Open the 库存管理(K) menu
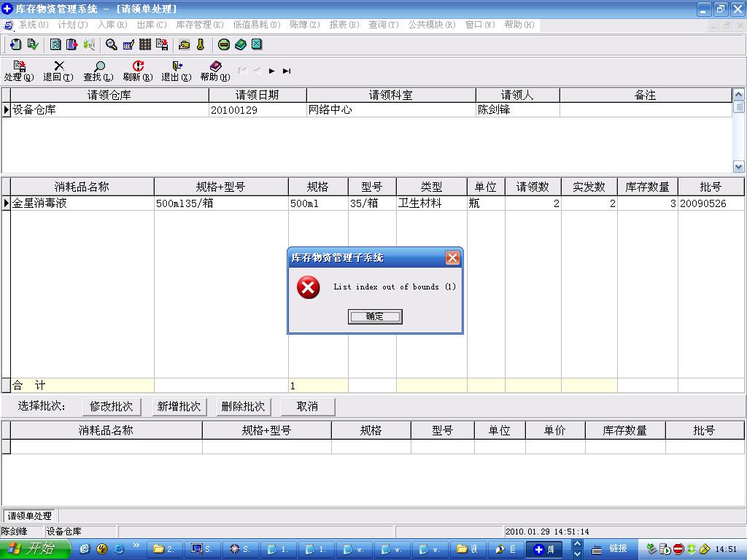 click(x=200, y=25)
